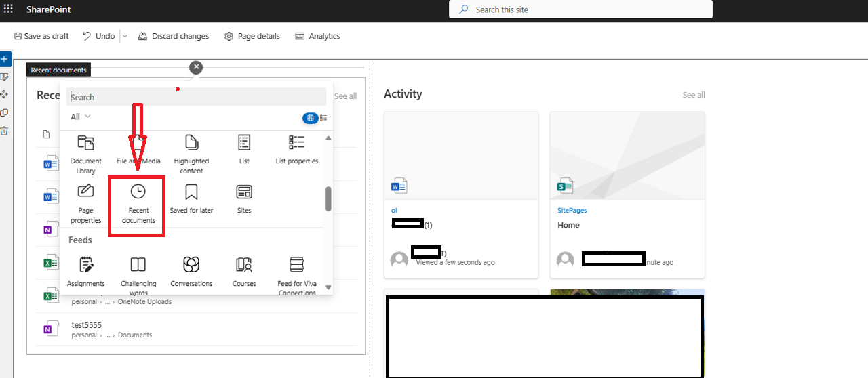This screenshot has width=868, height=378.
Task: Click See all in Activity section
Action: (694, 95)
